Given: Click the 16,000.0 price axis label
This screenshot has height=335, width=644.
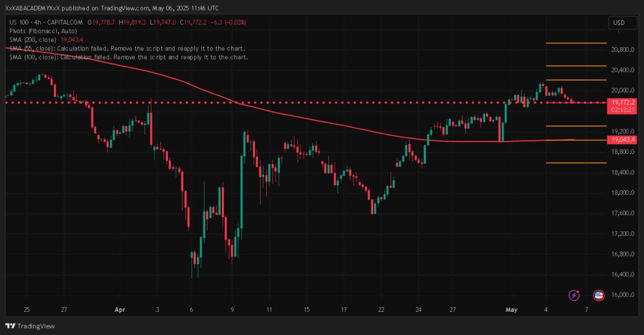Looking at the screenshot, I should coord(623,295).
